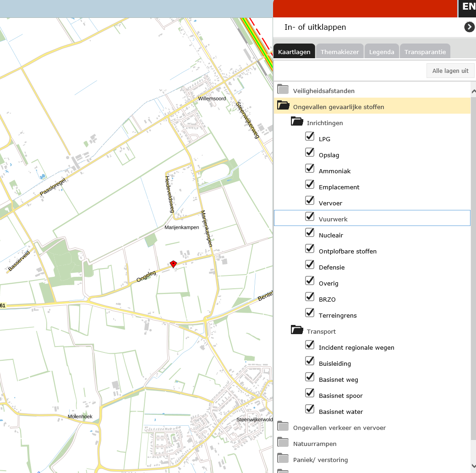This screenshot has height=473, width=476.
Task: Expand the Natuurrampen folder icon
Action: [x=283, y=442]
